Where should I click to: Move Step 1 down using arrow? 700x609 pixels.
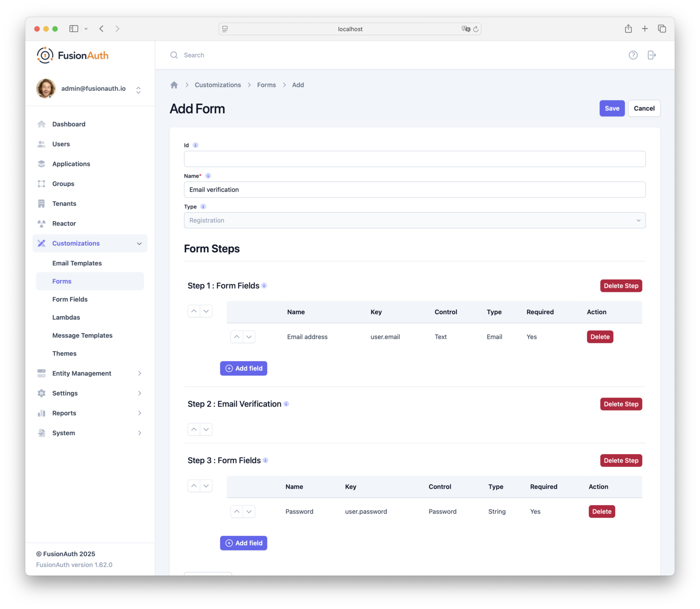[x=206, y=311]
